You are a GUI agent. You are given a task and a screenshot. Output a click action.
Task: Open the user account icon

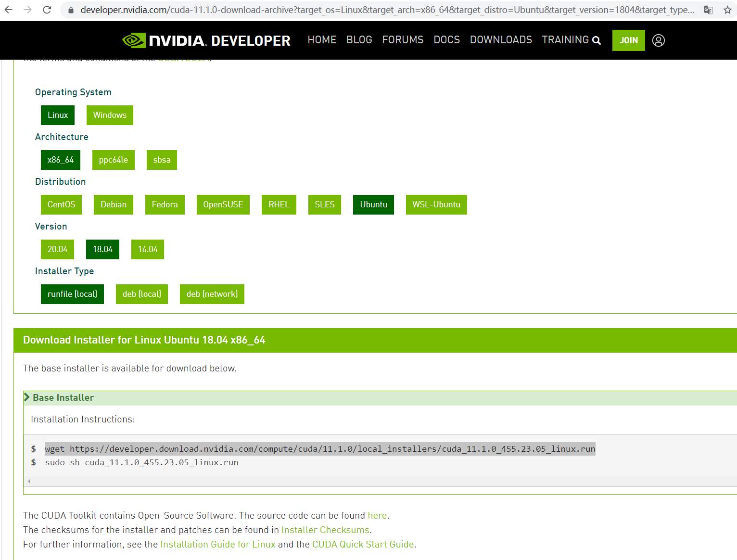coord(659,40)
